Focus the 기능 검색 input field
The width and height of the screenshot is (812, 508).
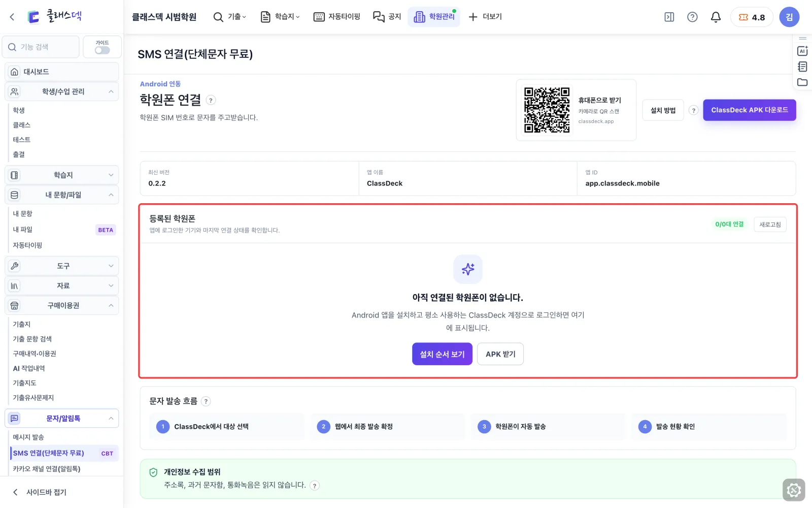(x=41, y=47)
